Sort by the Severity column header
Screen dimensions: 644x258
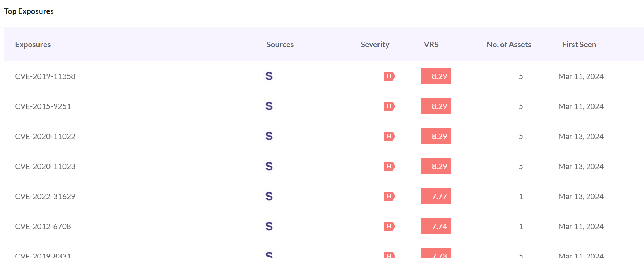click(x=375, y=45)
